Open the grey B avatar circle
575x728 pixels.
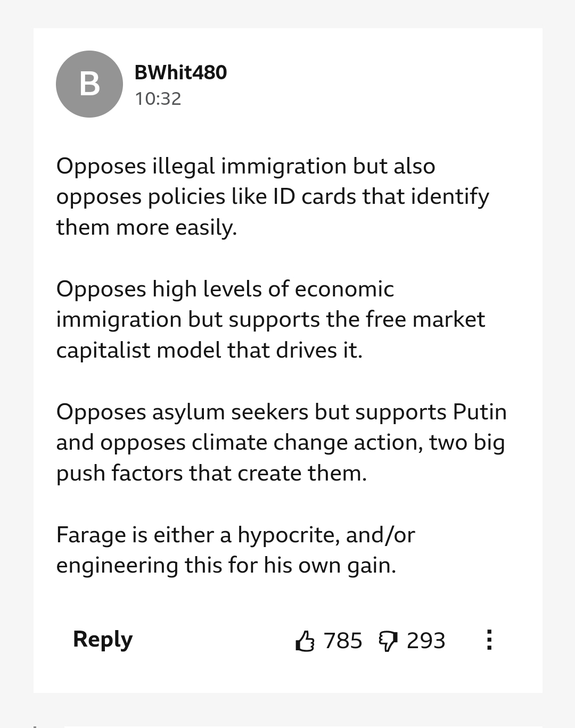coord(89,84)
